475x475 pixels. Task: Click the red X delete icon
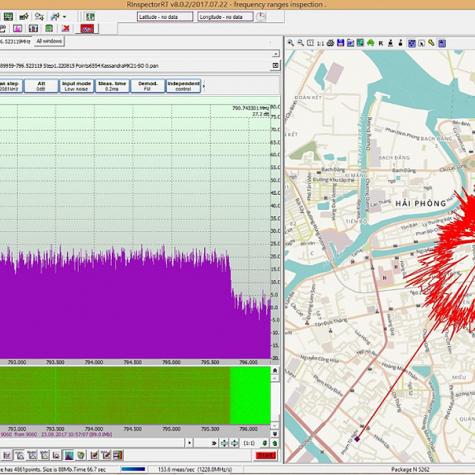point(66,28)
